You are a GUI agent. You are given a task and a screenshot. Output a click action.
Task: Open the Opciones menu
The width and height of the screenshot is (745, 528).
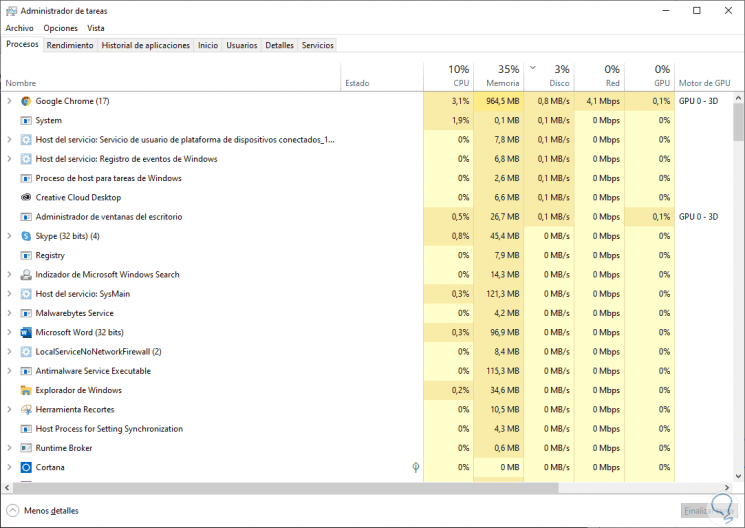[x=60, y=28]
